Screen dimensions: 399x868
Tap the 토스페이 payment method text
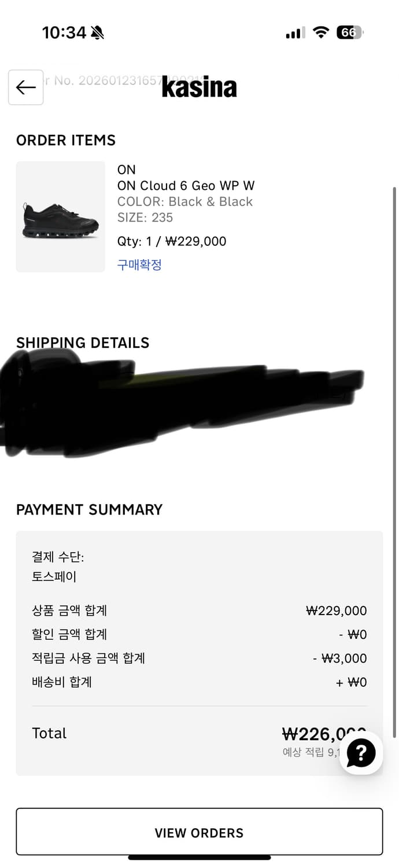(54, 576)
